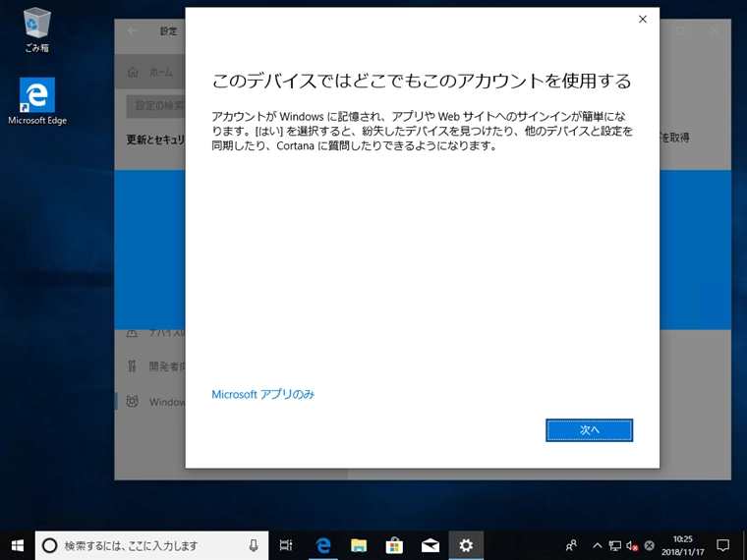Viewport: 747px width, 560px height.
Task: Close the account dialog with the X
Action: (x=643, y=19)
